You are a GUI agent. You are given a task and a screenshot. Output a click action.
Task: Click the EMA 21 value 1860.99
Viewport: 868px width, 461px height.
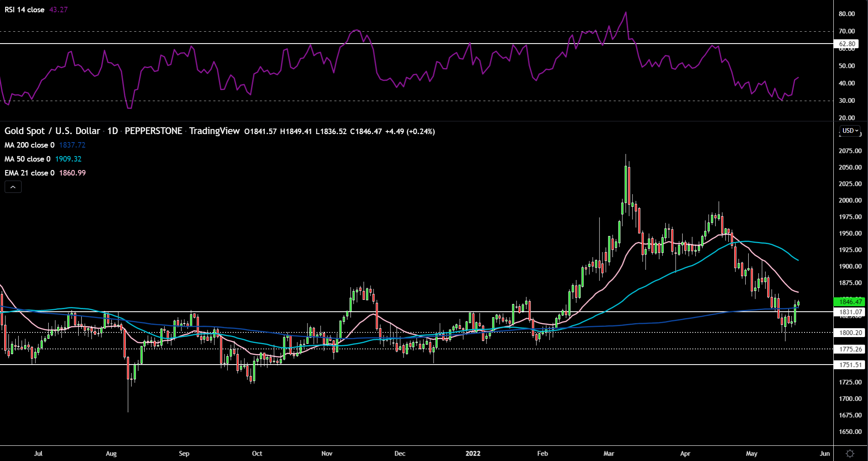(x=72, y=173)
